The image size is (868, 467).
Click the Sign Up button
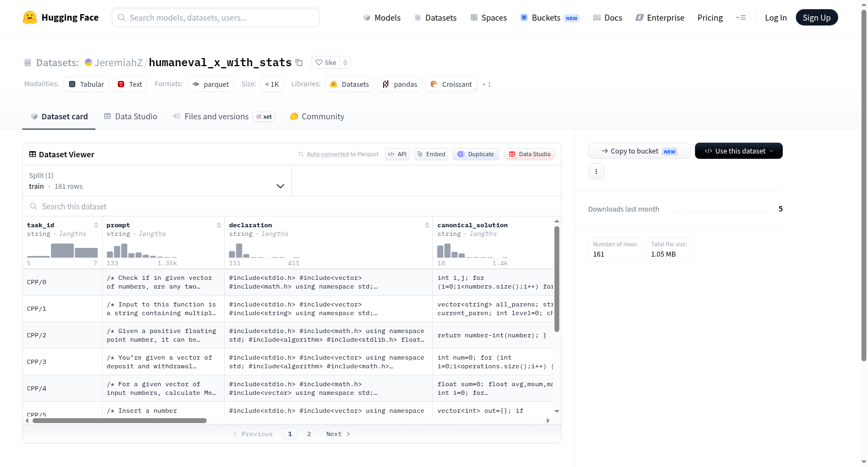click(816, 17)
